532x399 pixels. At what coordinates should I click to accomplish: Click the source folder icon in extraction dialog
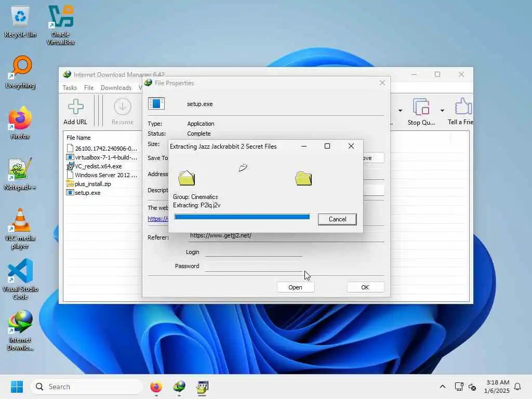(187, 178)
